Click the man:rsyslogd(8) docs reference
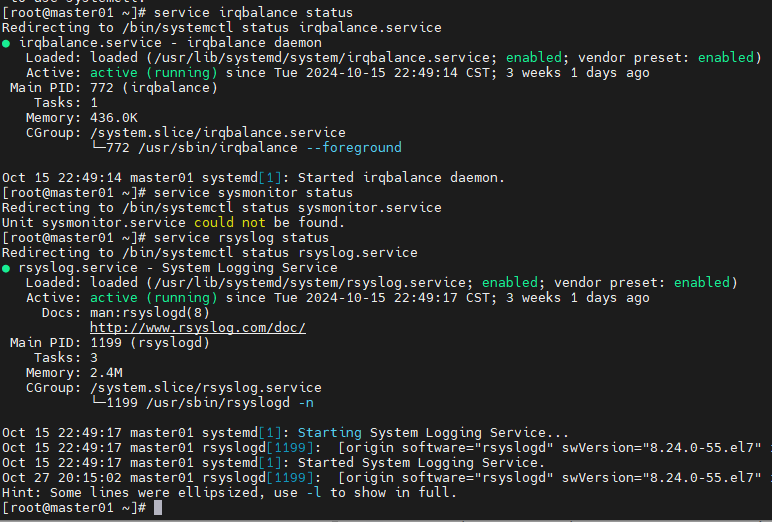The height and width of the screenshot is (522, 772). tap(150, 313)
